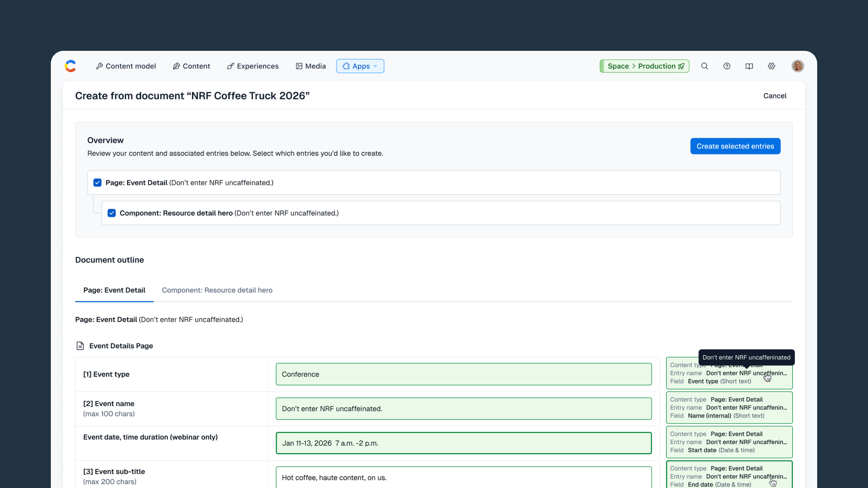Screen dimensions: 868x488
Task: Open settings with the gear icon
Action: [x=771, y=66]
